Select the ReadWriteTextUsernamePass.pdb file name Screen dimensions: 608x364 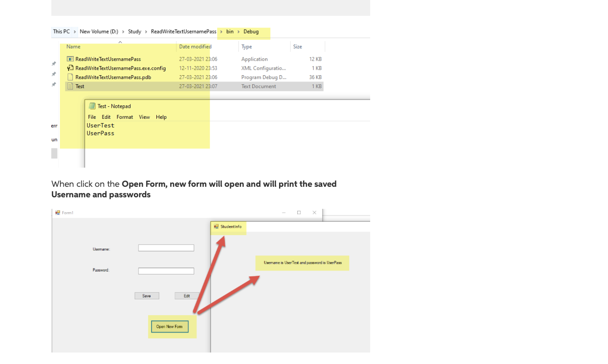[113, 77]
